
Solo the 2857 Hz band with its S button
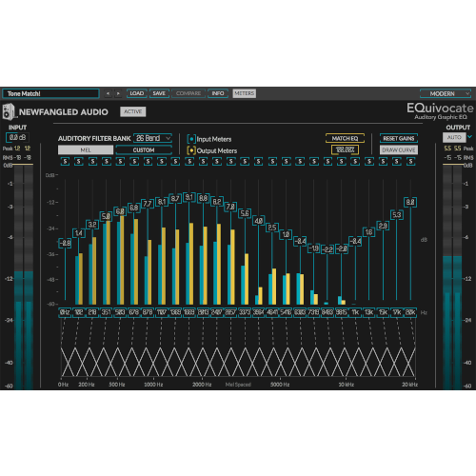click(x=231, y=162)
